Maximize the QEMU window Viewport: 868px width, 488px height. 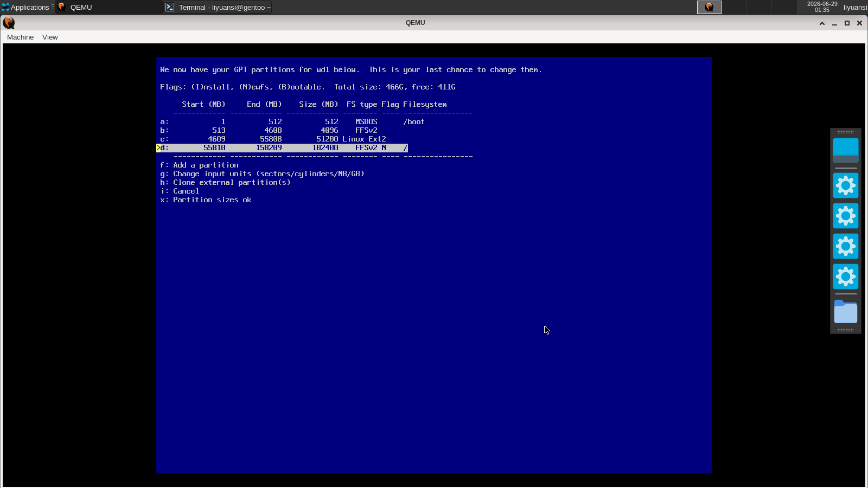847,23
